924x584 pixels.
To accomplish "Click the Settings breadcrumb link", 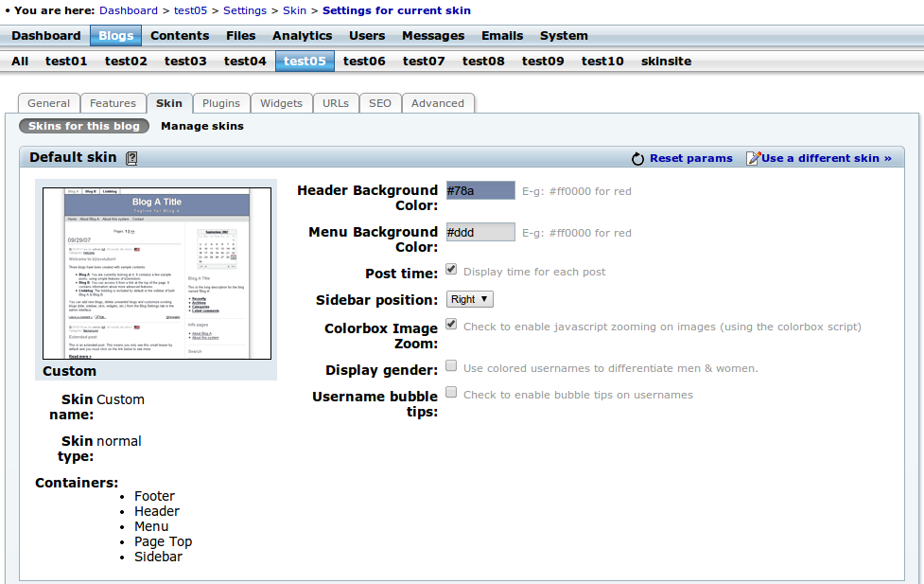I will 245,10.
